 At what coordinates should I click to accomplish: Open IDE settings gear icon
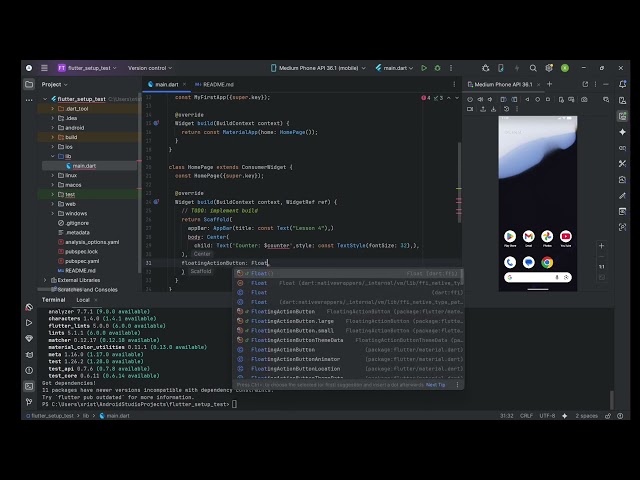[x=549, y=68]
